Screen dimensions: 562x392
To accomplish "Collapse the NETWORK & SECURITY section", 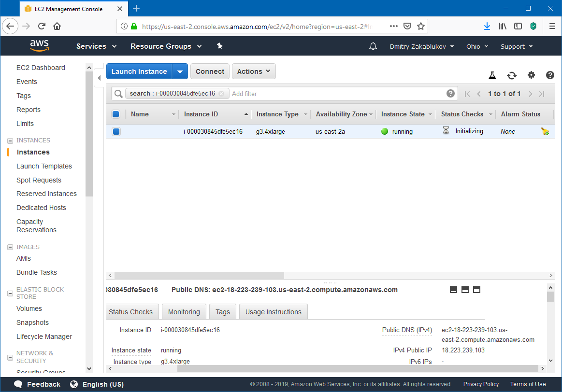I will click(10, 357).
